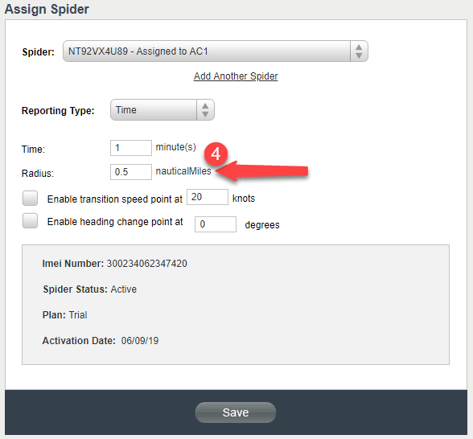Click the Imei Number text
The width and height of the screenshot is (473, 439).
[x=114, y=264]
